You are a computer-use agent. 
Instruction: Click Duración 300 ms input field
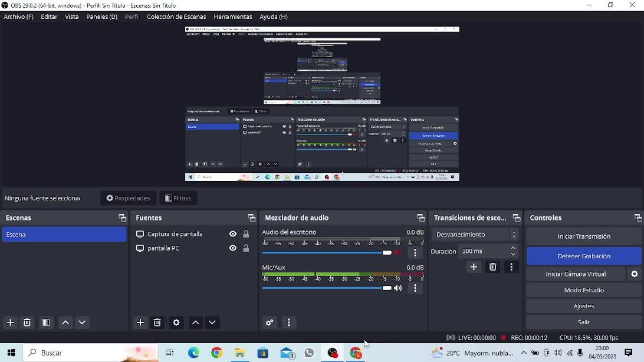[x=485, y=251]
